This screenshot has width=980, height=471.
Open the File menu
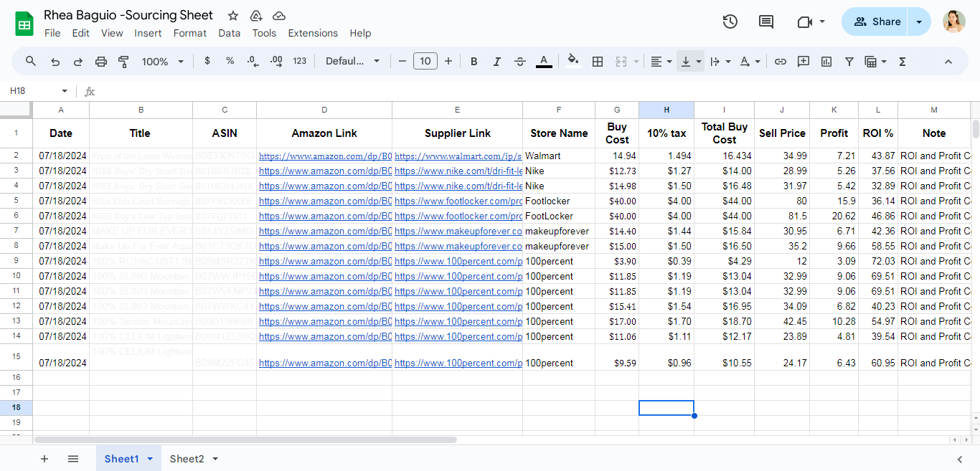click(52, 33)
